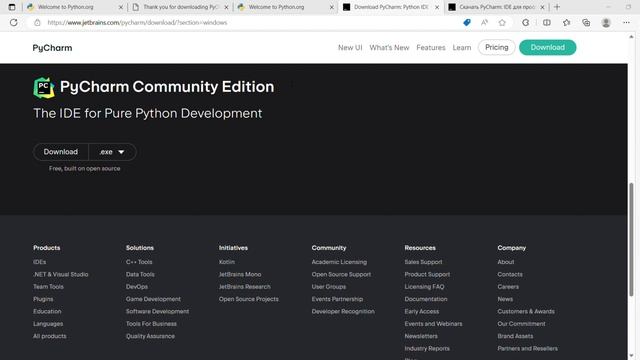Open split screen icon
The width and height of the screenshot is (640, 360).
547,22
